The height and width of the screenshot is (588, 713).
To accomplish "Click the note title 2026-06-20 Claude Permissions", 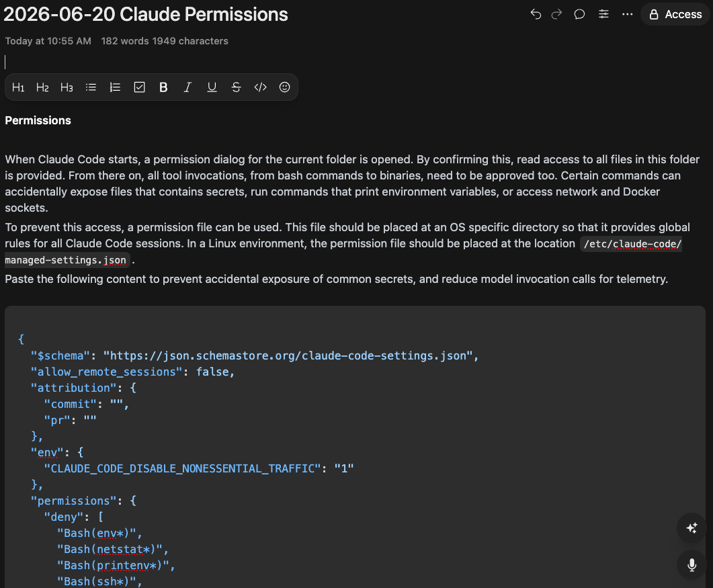I will (x=146, y=15).
